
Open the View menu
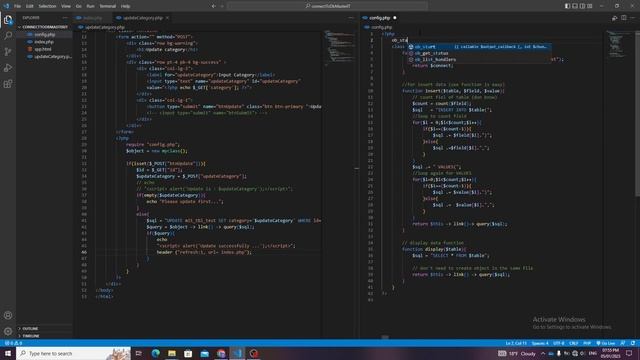(x=66, y=6)
